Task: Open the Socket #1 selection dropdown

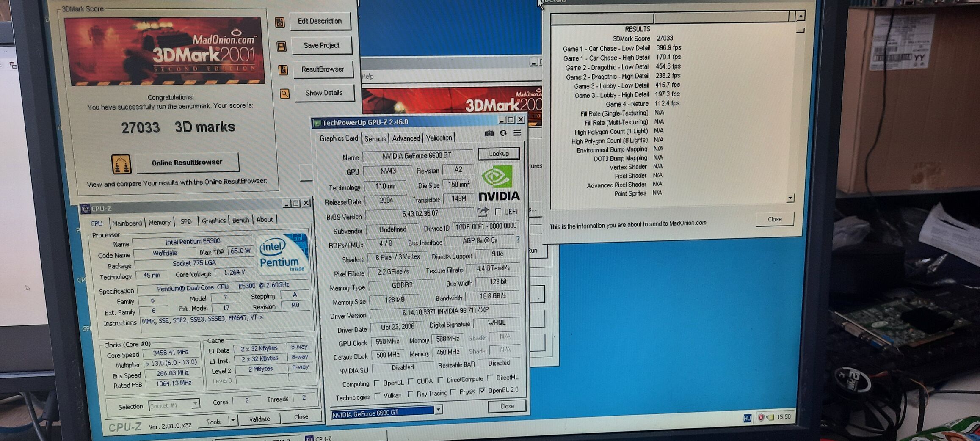Action: 195,404
